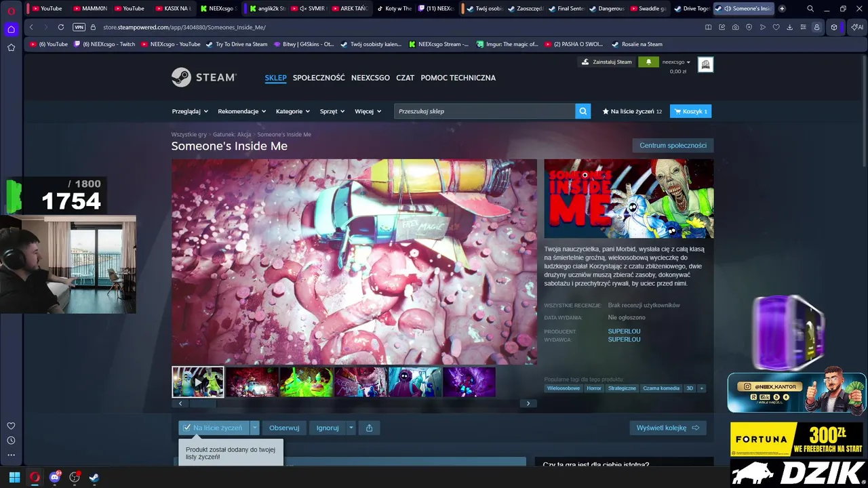868x488 pixels.
Task: Click the Steam logo in the header
Action: pos(203,77)
